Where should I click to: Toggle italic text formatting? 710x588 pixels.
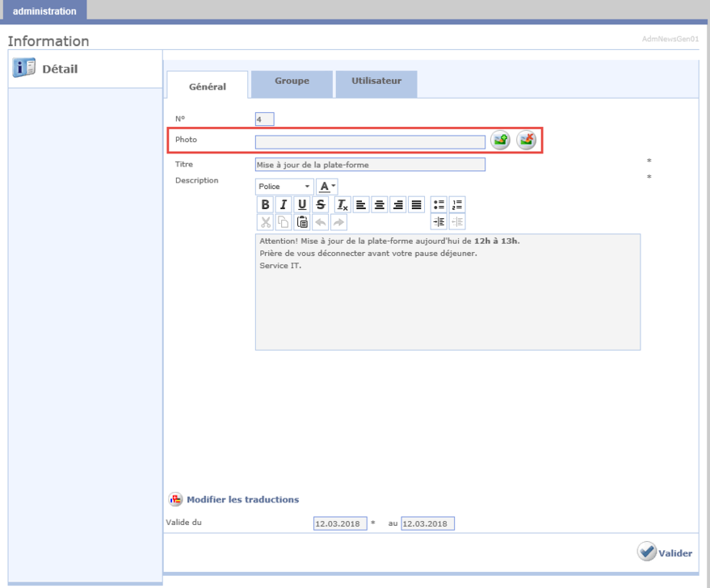pyautogui.click(x=284, y=205)
